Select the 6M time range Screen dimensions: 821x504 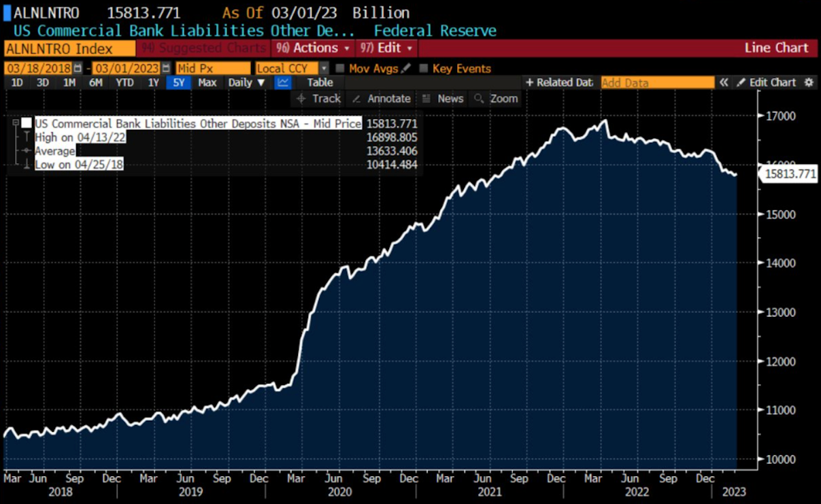tap(96, 82)
